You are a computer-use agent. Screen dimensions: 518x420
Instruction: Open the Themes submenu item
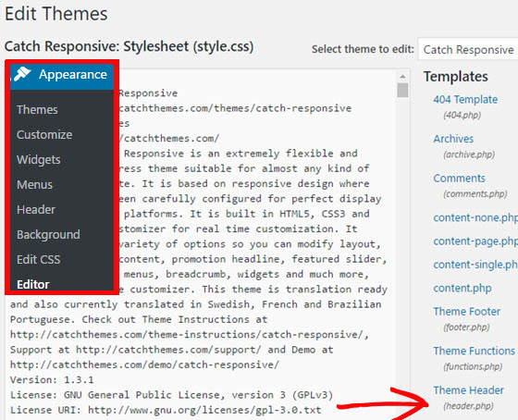coord(37,110)
